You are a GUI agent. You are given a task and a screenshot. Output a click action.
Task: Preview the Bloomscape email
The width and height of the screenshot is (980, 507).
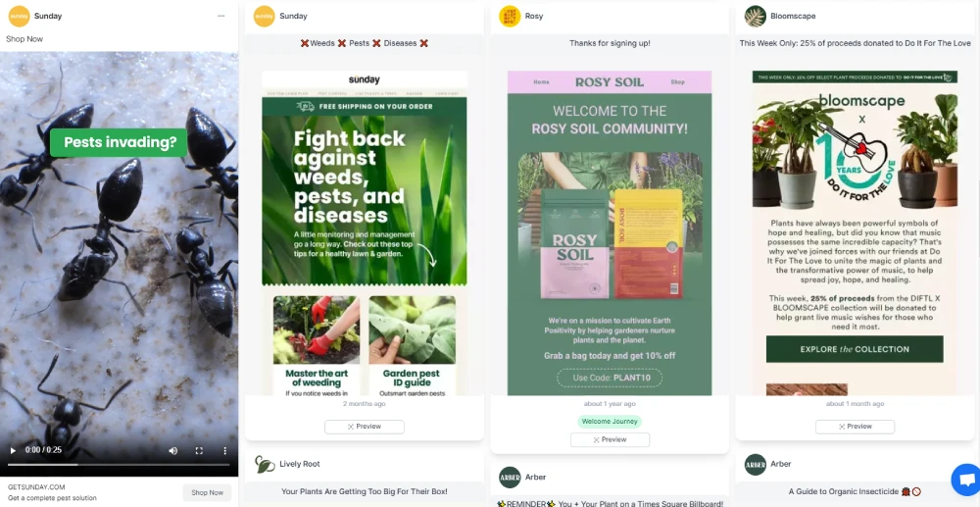(855, 427)
